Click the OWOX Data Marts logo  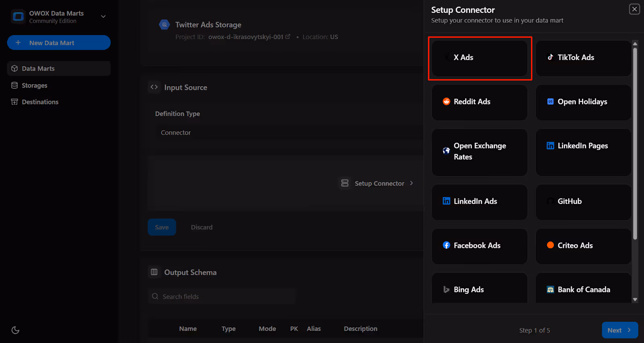coord(18,17)
